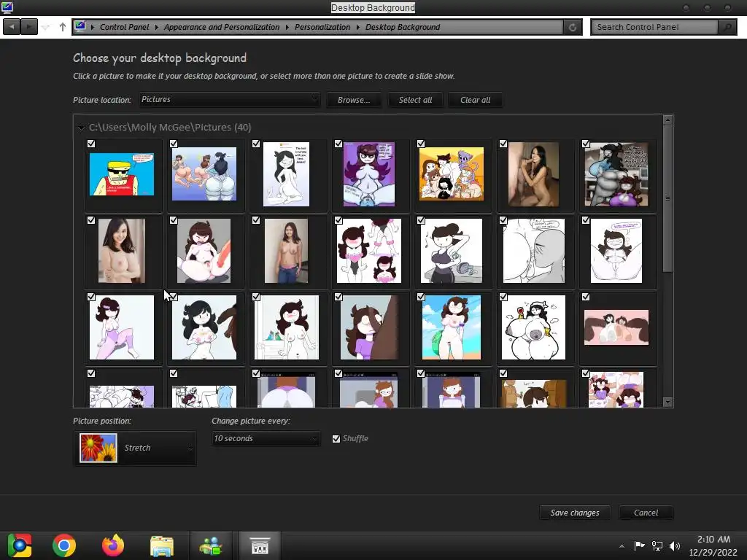Click the picture list scroll up arrow
The image size is (747, 560).
point(668,120)
